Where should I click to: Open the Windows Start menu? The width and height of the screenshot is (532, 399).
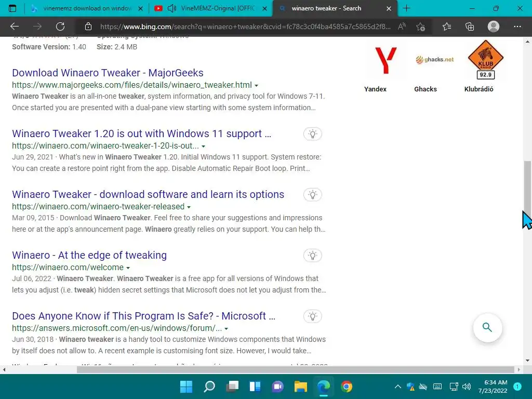tap(186, 387)
